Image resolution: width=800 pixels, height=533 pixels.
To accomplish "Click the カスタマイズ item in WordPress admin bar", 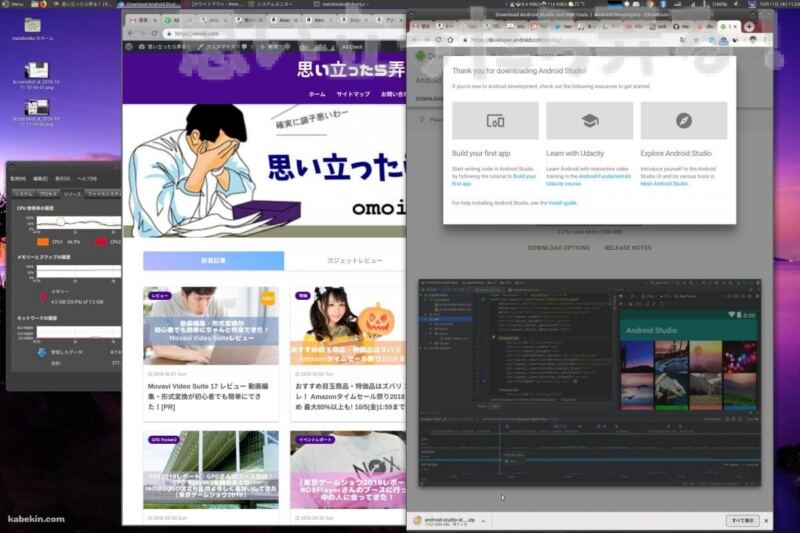I will 217,46.
